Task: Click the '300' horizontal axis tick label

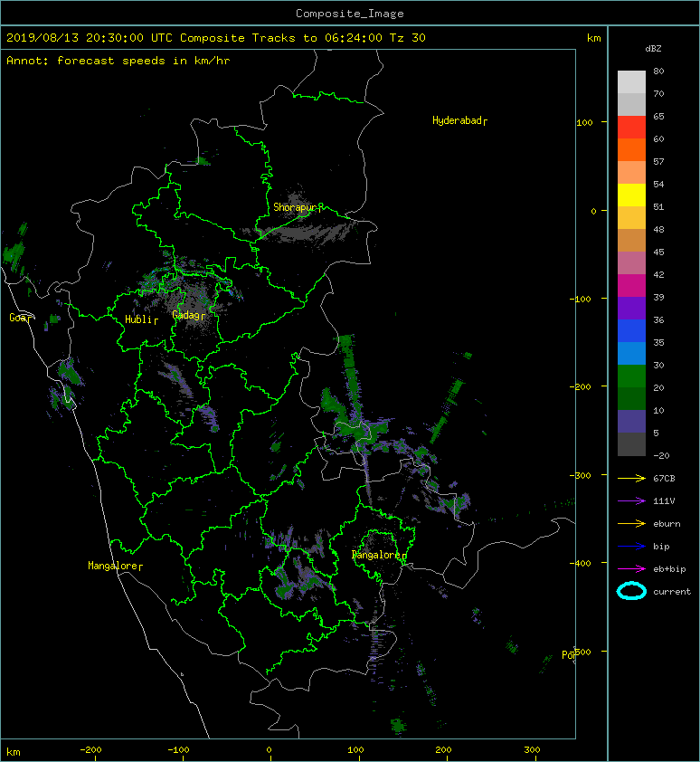Action: pos(532,750)
